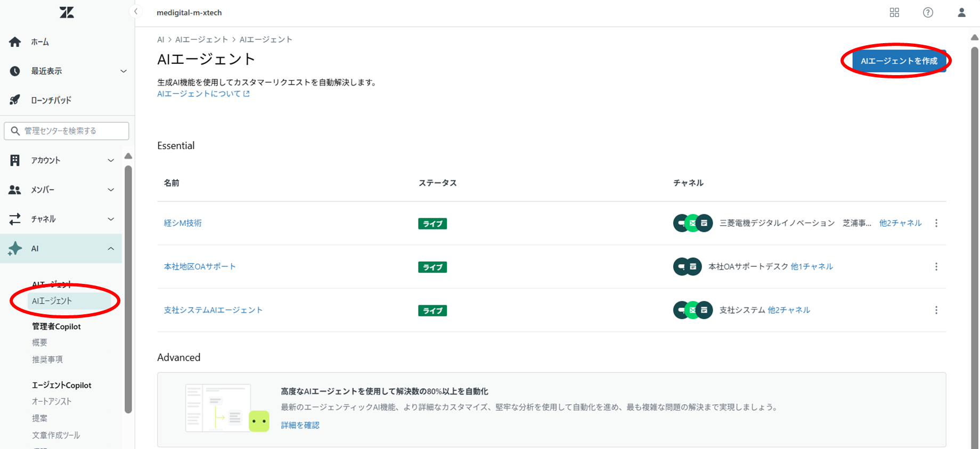Expand the 最近表示 section
Image resolution: width=980 pixels, height=449 pixels.
pos(123,71)
